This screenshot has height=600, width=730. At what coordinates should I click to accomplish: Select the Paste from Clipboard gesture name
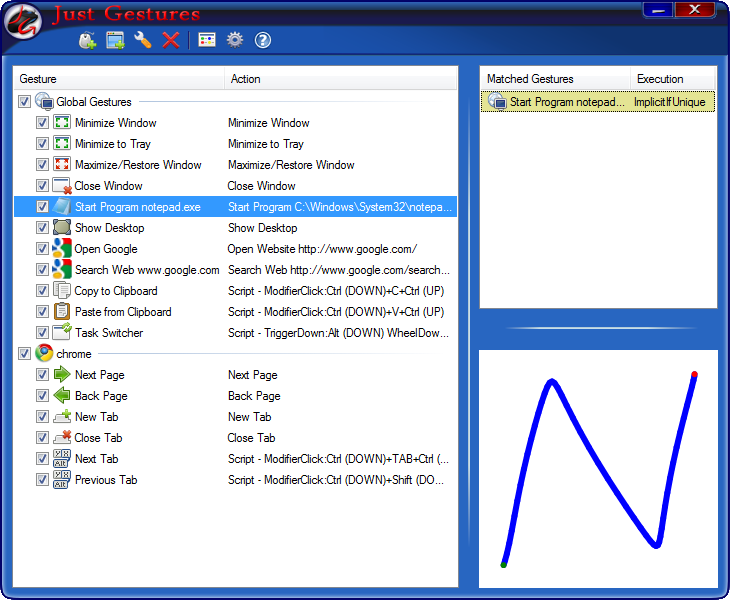(x=123, y=312)
